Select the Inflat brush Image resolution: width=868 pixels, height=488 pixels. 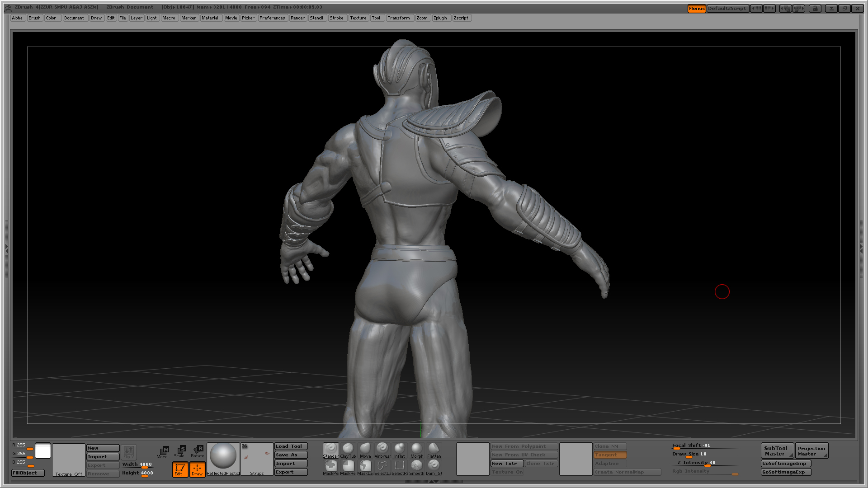click(x=399, y=450)
